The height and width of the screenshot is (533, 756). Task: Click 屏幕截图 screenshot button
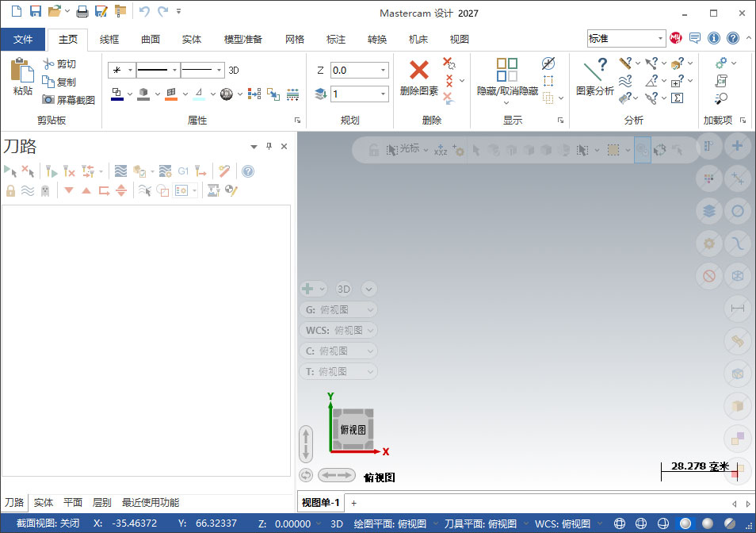(68, 100)
